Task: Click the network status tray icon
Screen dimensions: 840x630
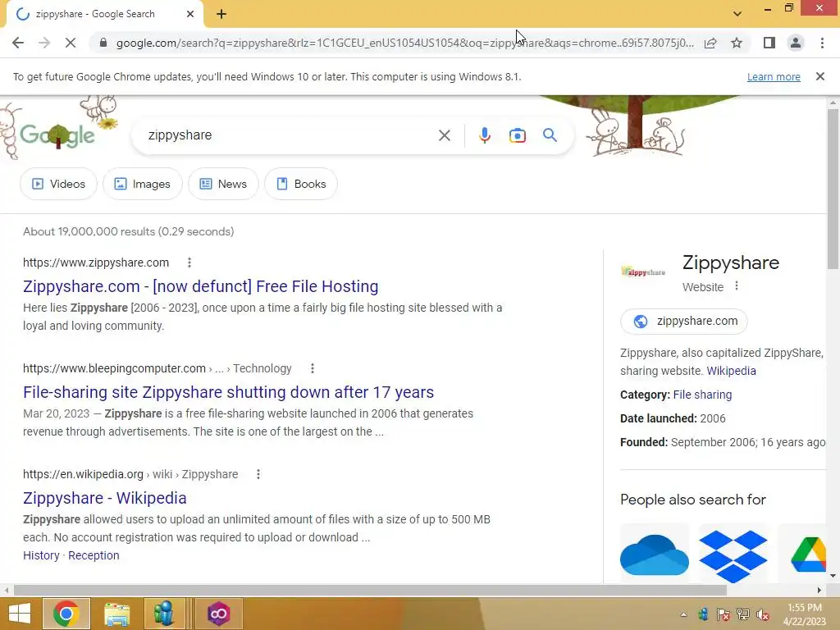Action: pos(743,614)
